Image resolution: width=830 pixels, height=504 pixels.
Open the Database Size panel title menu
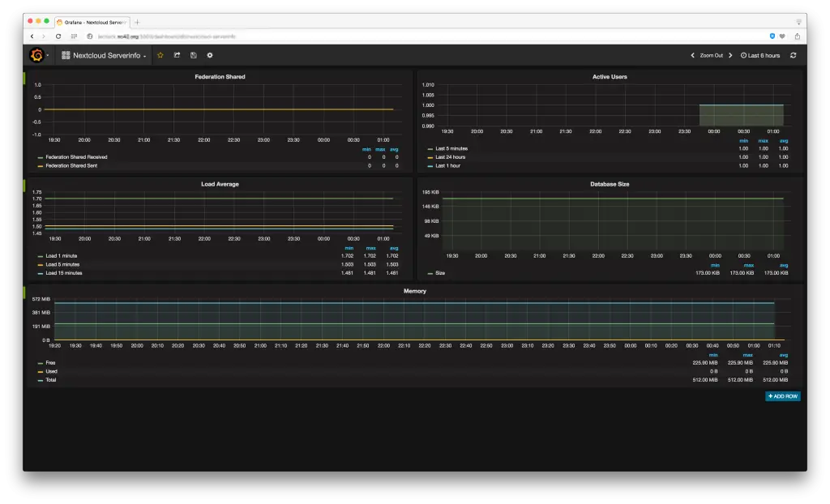coord(610,184)
